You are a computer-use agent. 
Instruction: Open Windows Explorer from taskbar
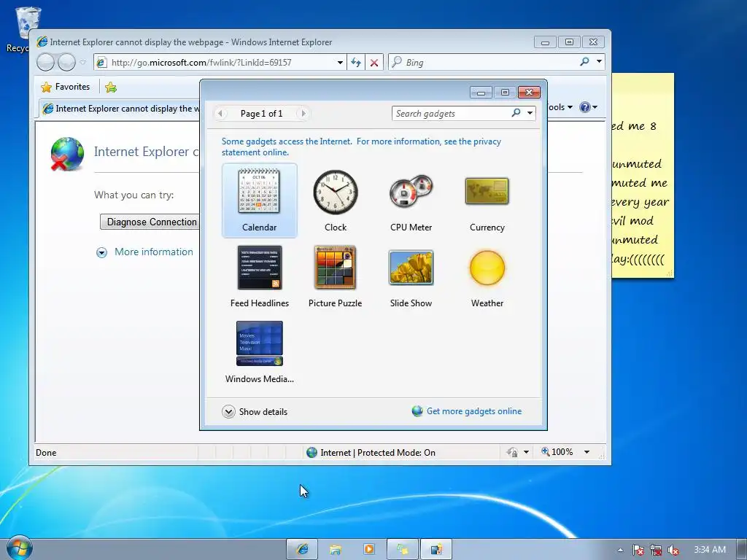point(336,550)
